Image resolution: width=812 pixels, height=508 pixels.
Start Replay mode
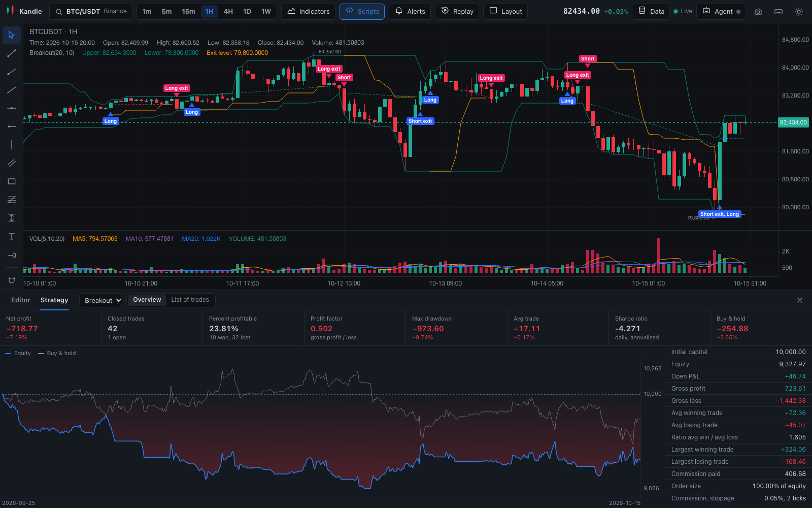tap(457, 12)
